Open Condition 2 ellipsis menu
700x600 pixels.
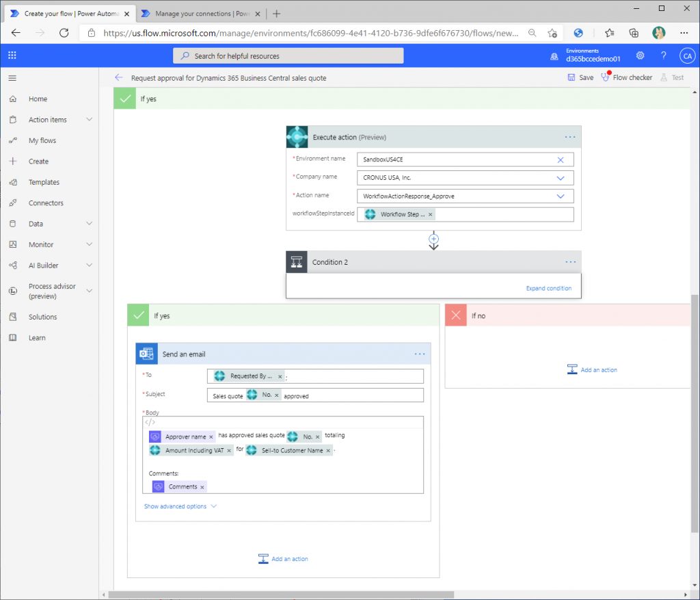pos(570,262)
